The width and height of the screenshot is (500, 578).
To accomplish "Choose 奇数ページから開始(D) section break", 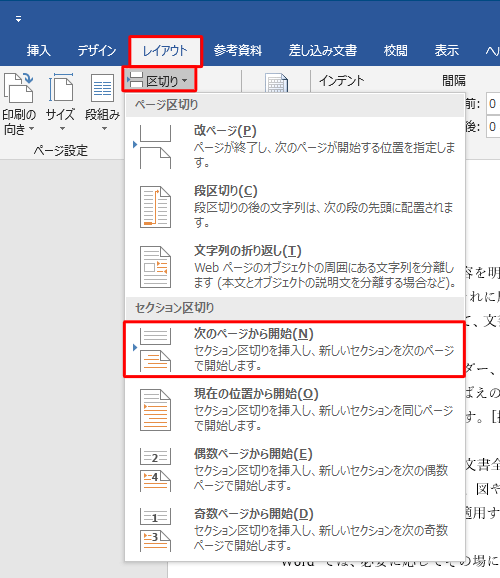I will point(295,530).
